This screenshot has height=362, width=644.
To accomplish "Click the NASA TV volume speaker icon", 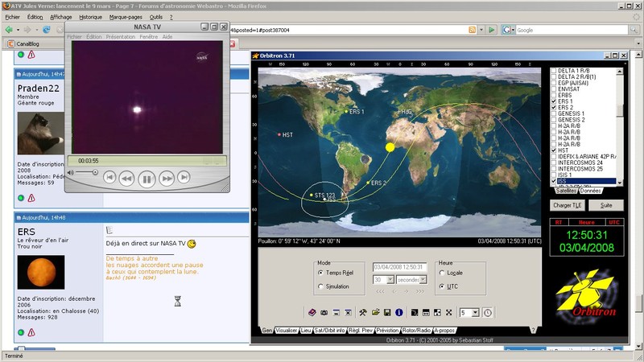I will click(71, 173).
